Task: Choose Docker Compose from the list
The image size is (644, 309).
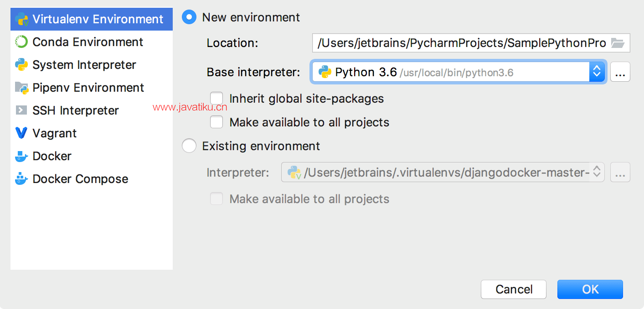Action: 80,179
